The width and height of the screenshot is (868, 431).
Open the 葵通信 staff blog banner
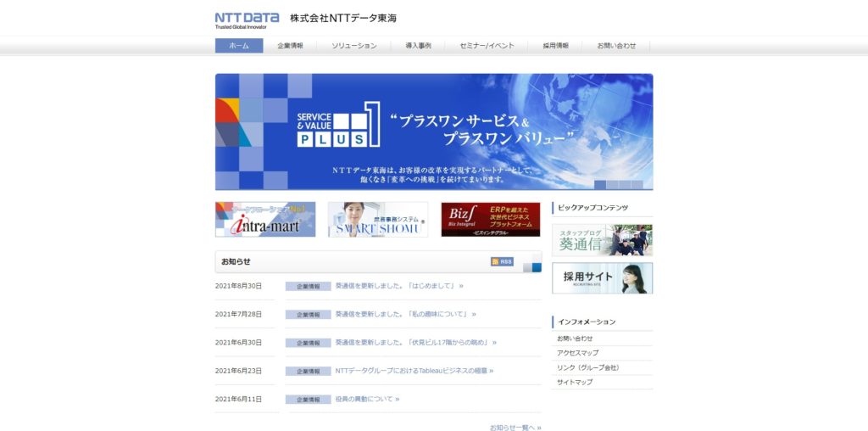tap(603, 240)
